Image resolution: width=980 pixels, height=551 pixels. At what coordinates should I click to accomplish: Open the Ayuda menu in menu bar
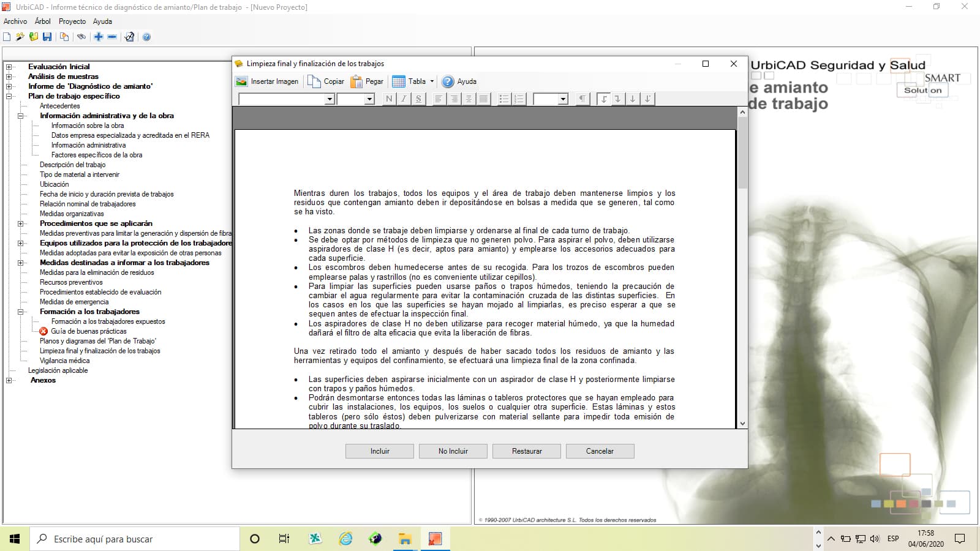(x=102, y=21)
